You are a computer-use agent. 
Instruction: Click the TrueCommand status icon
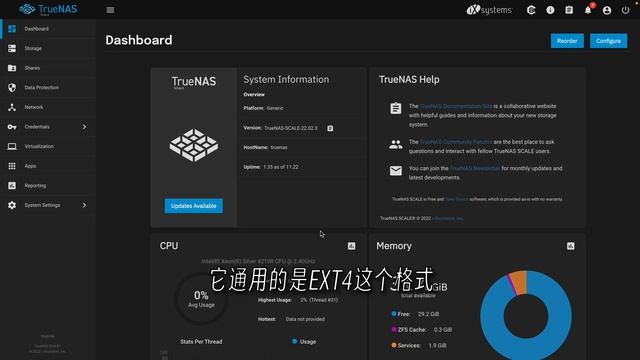531,10
